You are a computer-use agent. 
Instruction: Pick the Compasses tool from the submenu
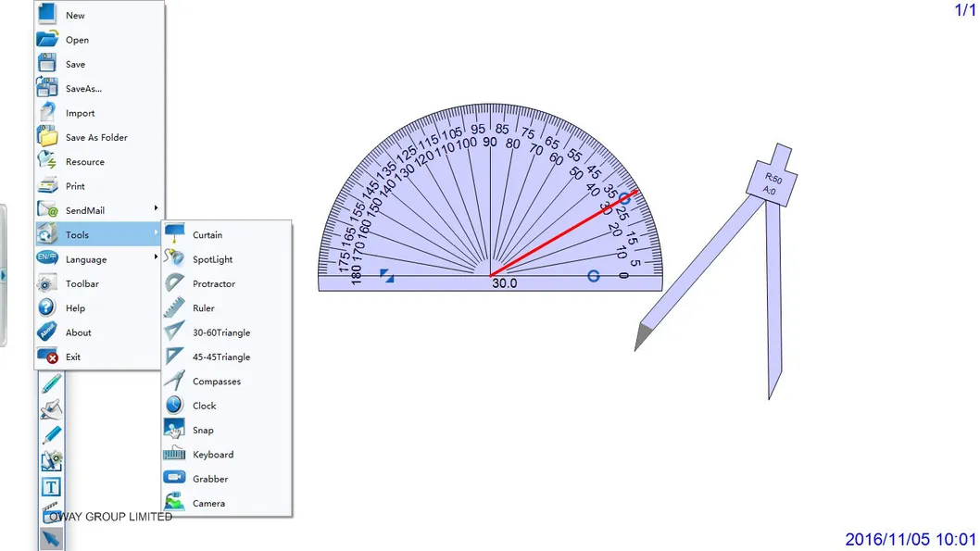click(x=216, y=382)
